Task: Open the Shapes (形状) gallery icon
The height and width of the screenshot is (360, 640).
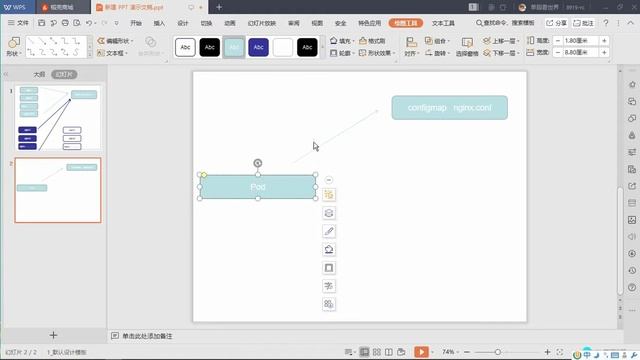Action: click(14, 46)
